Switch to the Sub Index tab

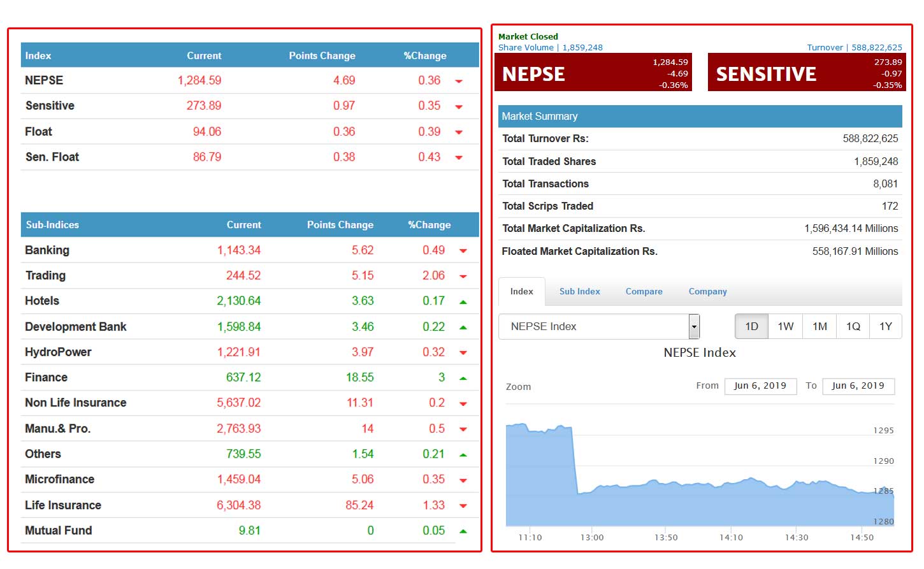(580, 291)
